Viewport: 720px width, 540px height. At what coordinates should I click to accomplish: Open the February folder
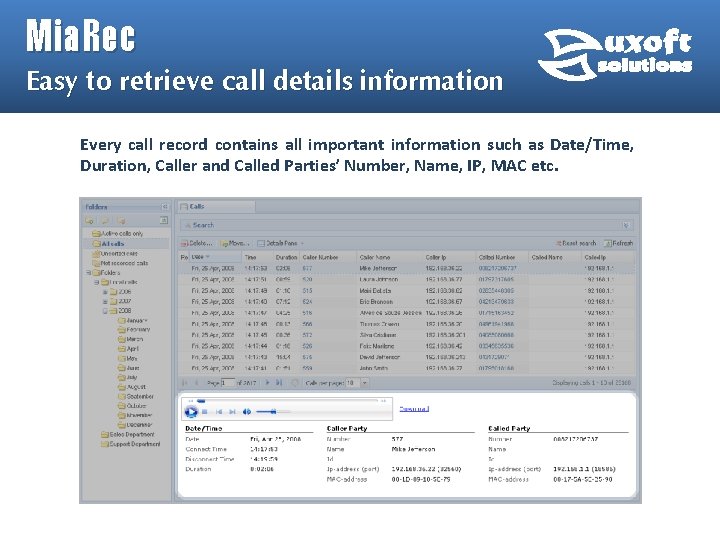point(134,330)
